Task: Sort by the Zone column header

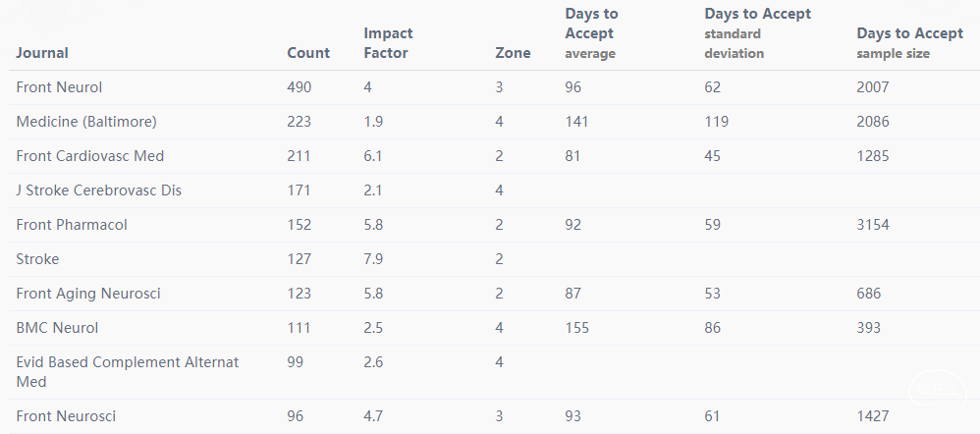Action: pyautogui.click(x=513, y=53)
